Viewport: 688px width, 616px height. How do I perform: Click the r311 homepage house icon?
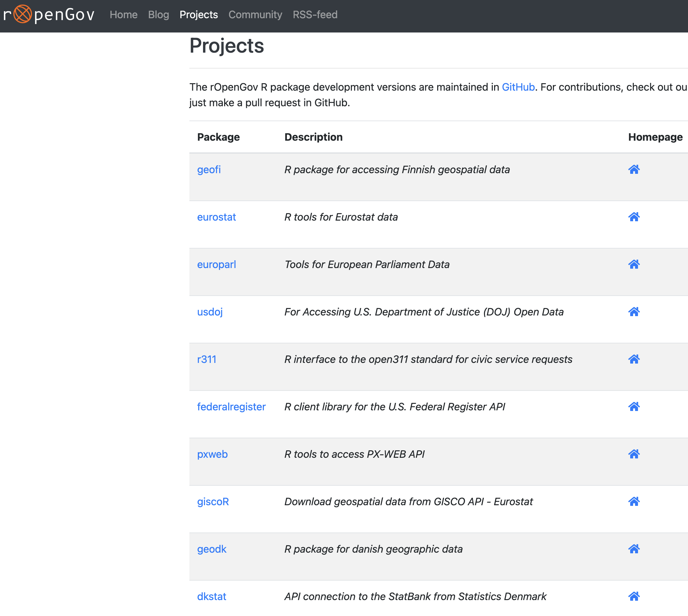[x=633, y=359]
